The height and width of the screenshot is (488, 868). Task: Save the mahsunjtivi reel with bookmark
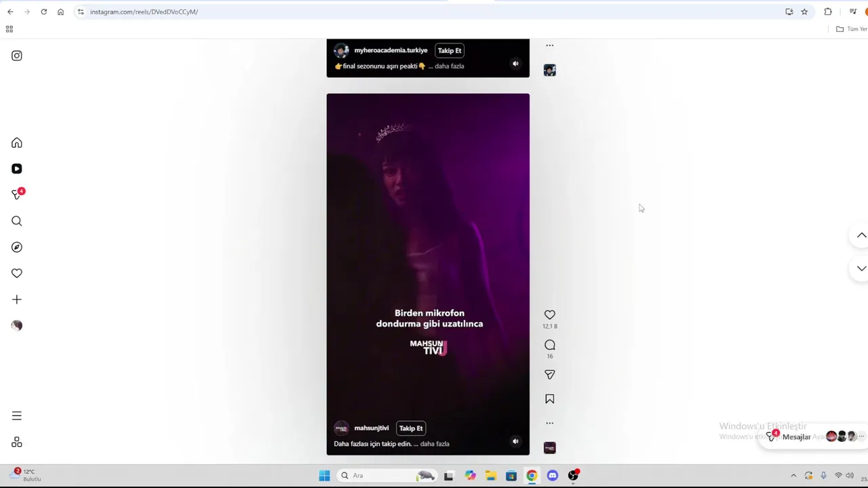tap(549, 399)
